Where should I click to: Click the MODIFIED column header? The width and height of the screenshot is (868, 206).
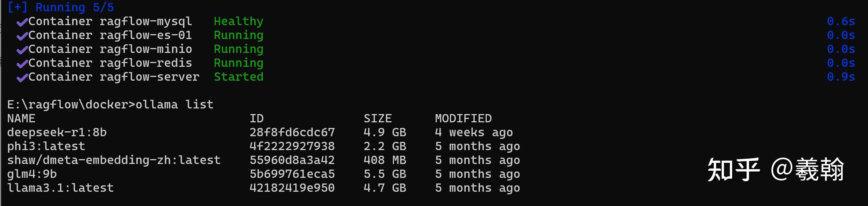point(463,119)
